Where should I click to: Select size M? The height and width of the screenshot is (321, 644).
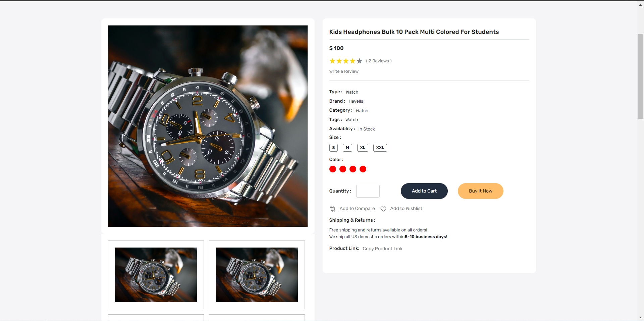tap(347, 148)
